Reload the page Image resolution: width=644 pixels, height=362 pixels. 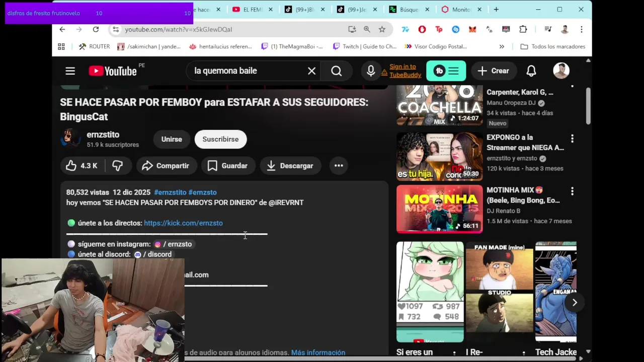(x=96, y=29)
